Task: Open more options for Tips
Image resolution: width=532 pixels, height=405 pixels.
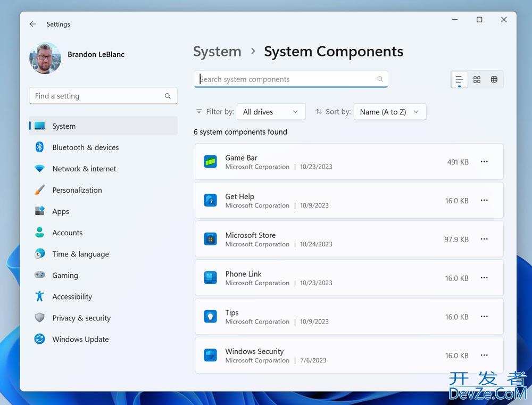Action: [484, 317]
